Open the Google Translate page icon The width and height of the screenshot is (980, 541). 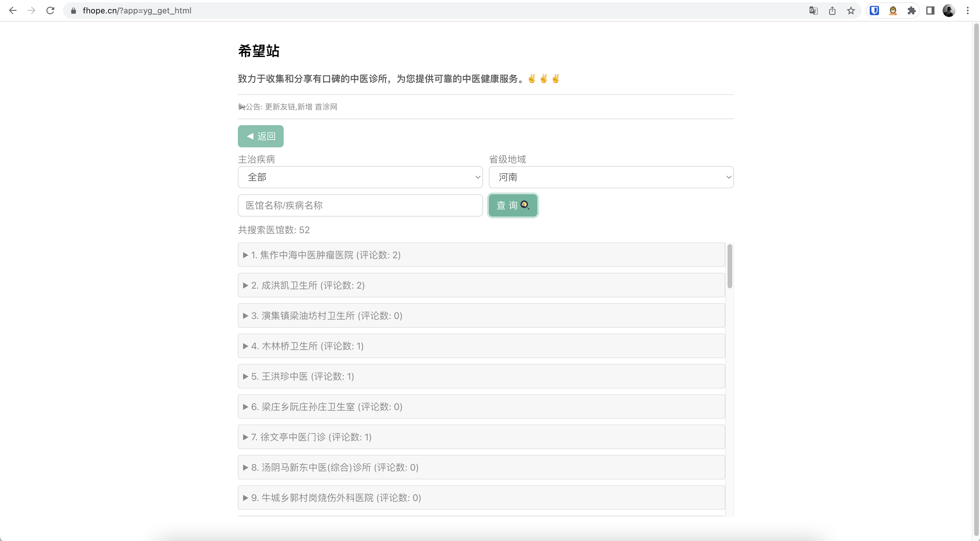coord(813,11)
